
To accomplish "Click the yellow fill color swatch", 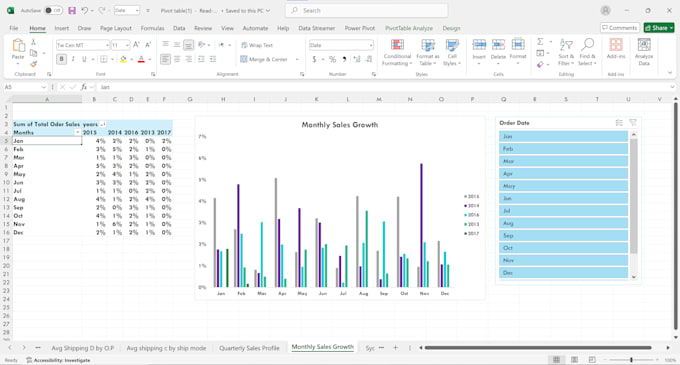I will [123, 59].
